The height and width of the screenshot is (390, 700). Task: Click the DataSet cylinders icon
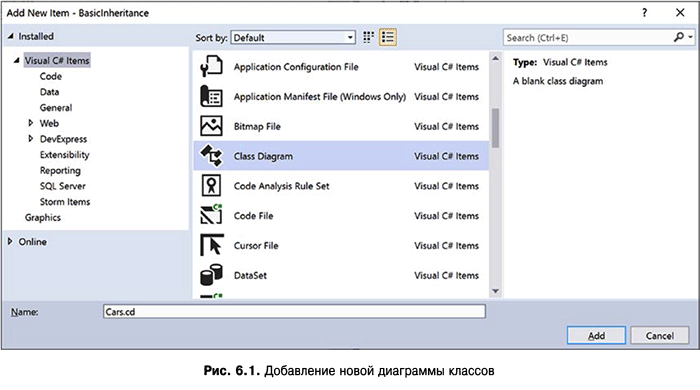(211, 275)
